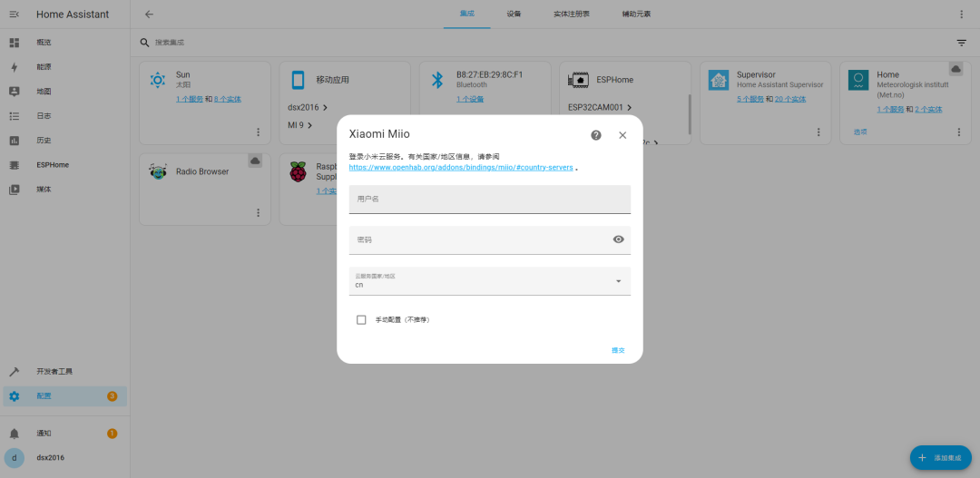This screenshot has height=478, width=980.
Task: Open 开发者工具 hammer icon
Action: [15, 372]
